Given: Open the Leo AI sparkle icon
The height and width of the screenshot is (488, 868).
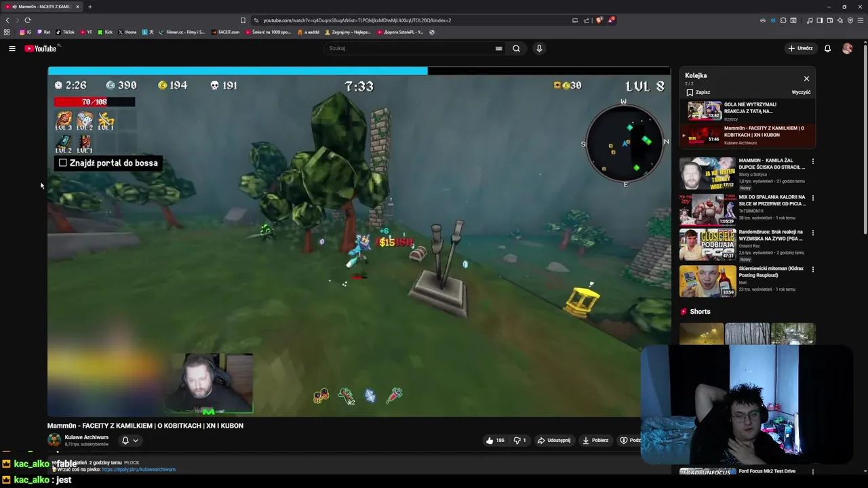Looking at the screenshot, I should pyautogui.click(x=840, y=20).
